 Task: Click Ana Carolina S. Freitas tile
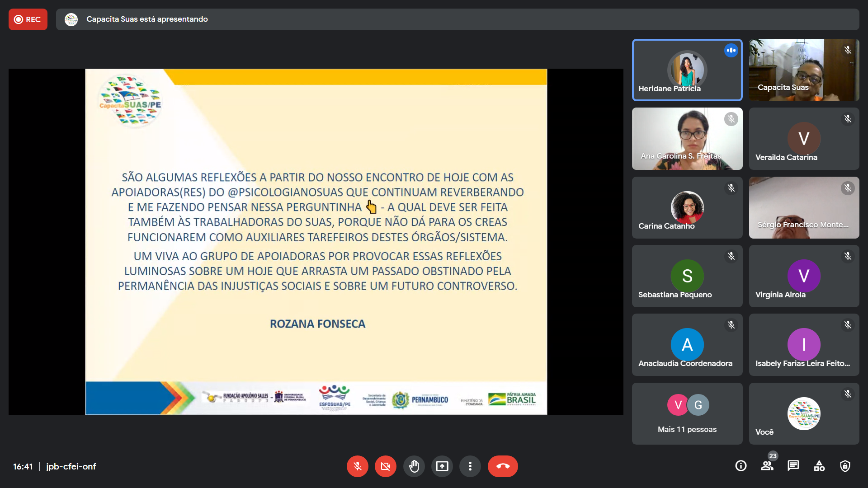[687, 139]
